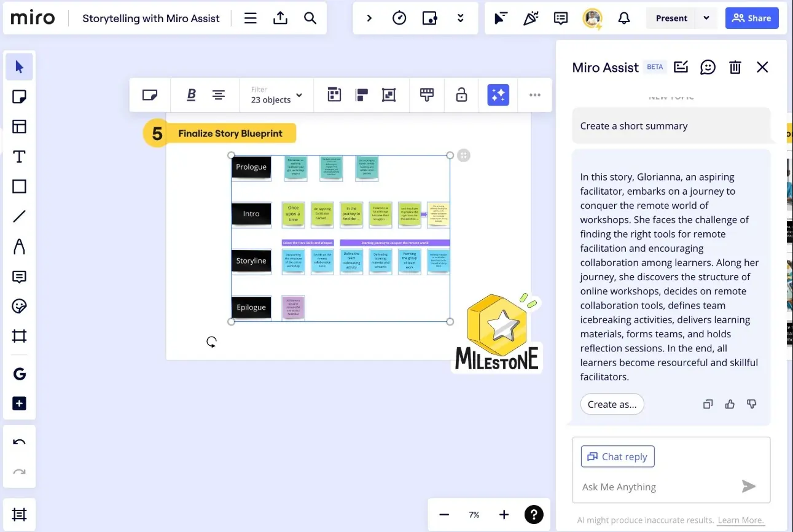The width and height of the screenshot is (793, 532).
Task: Select the Text tool
Action: (19, 157)
